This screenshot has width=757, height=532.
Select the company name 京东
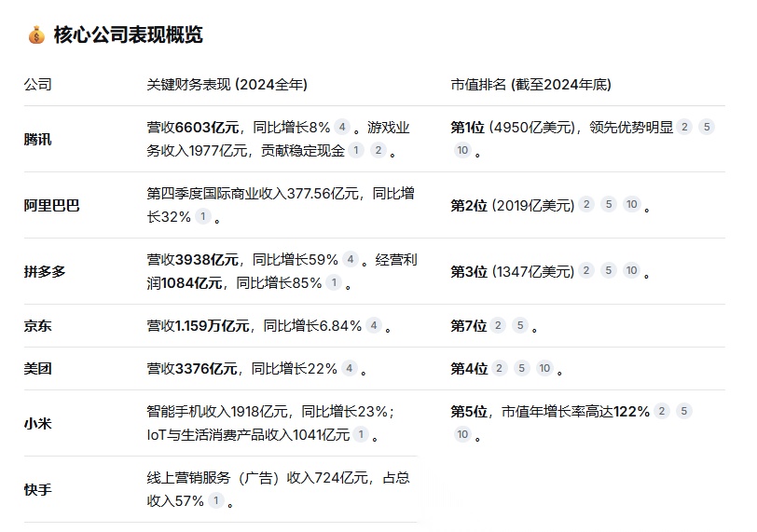pos(37,325)
